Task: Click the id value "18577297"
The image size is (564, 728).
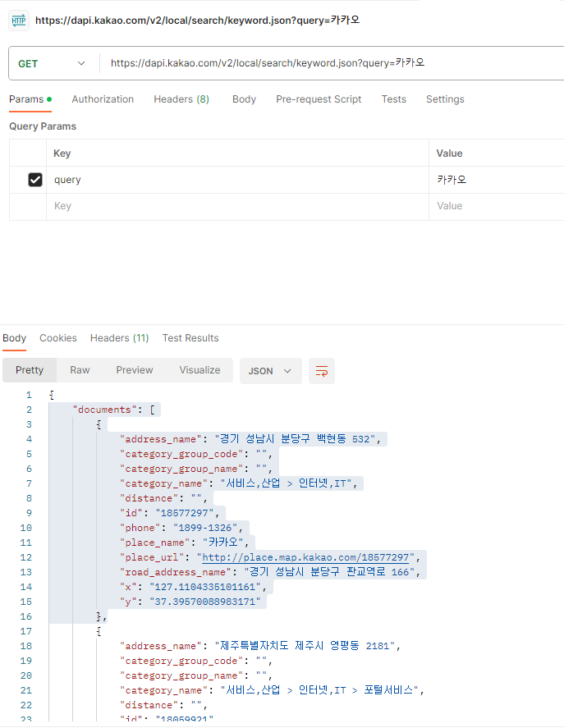Action: [185, 513]
